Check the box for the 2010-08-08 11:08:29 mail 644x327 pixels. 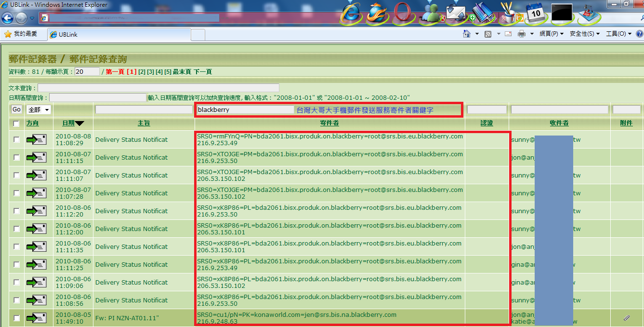16,139
